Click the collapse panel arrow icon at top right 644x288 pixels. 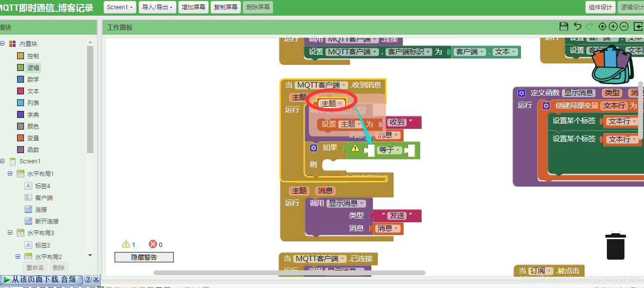[638, 26]
